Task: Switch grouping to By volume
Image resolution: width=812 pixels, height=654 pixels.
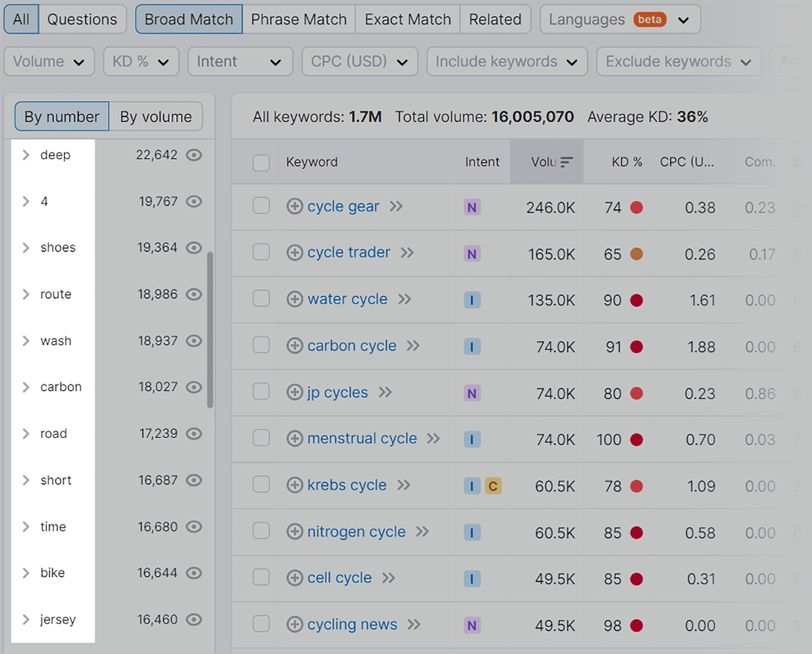Action: click(155, 116)
